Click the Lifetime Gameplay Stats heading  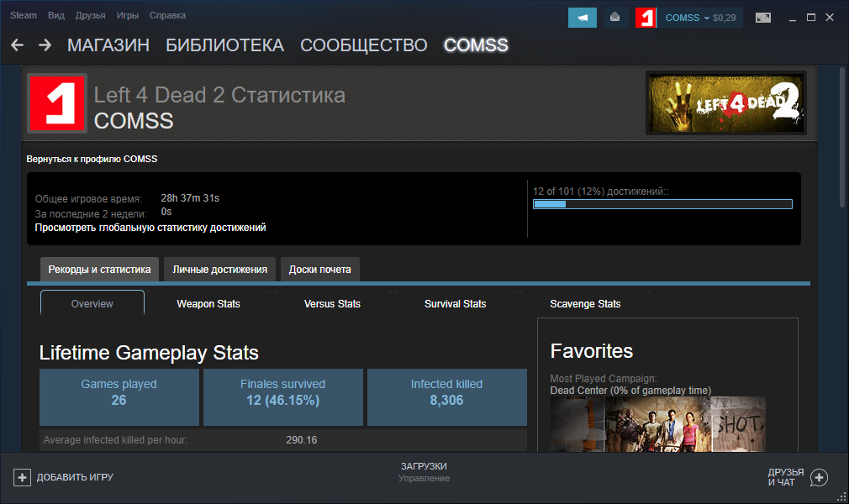click(149, 353)
